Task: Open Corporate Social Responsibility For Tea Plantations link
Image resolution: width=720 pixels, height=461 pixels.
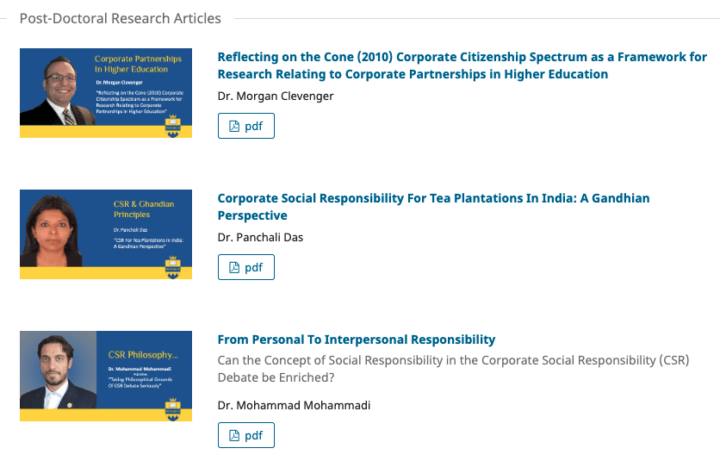Action: tap(433, 207)
